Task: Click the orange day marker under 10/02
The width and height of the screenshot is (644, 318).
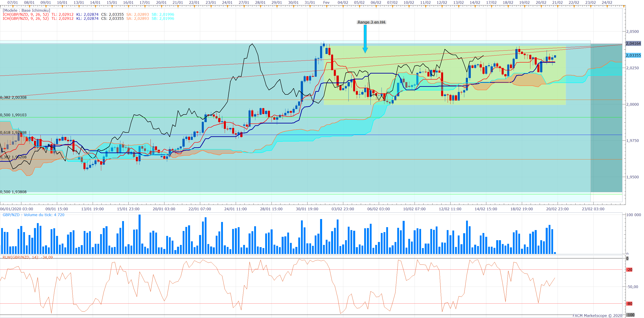Action: click(409, 7)
